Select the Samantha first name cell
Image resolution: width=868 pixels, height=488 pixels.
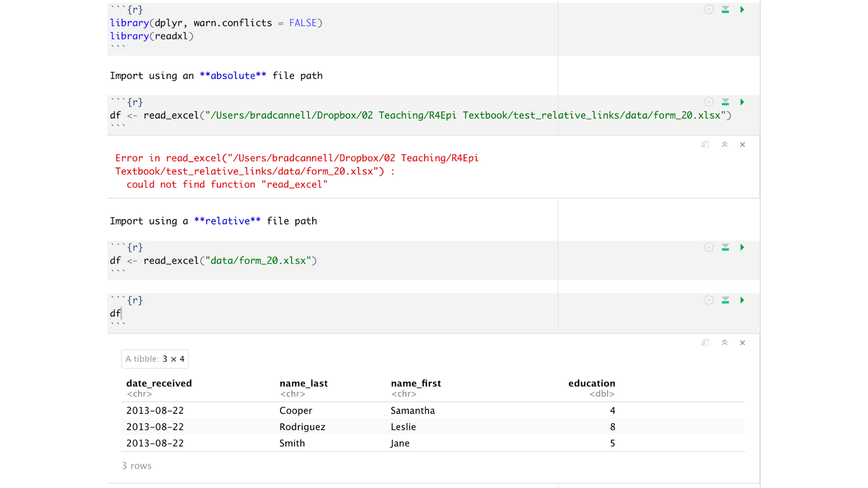(413, 410)
